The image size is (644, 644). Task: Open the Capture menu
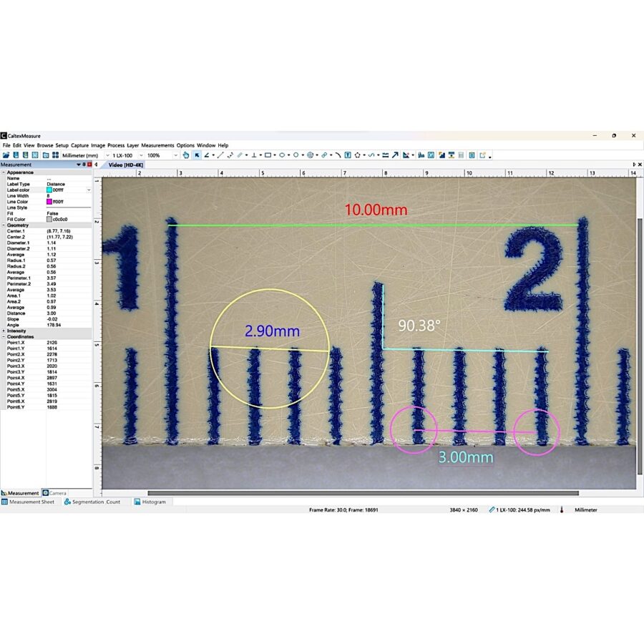click(79, 145)
